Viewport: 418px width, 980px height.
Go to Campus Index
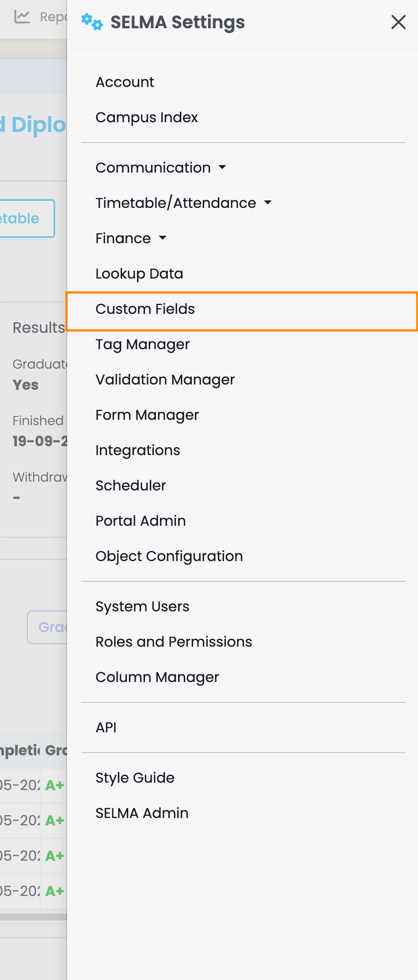pos(147,117)
